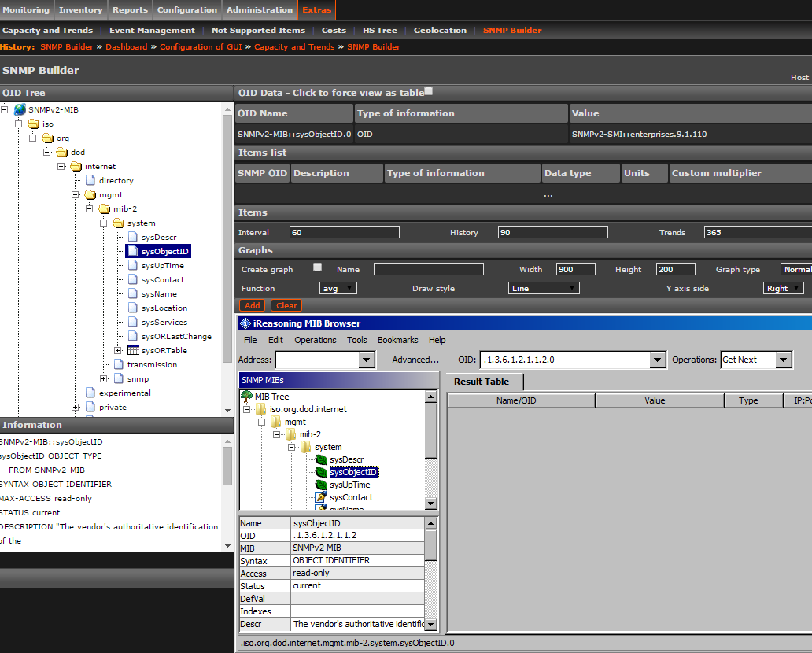
Task: Enable the force view as table checkbox
Action: click(x=428, y=91)
